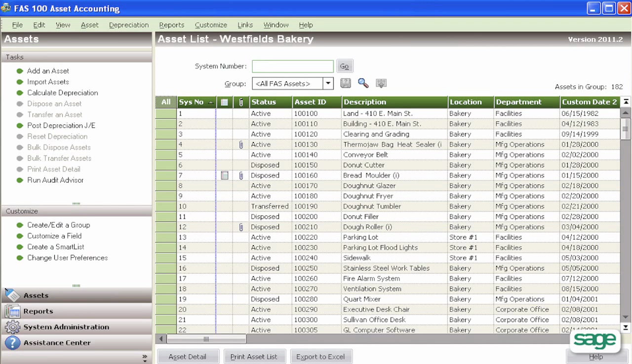
Task: Select row selector for Sys No 10
Action: 166,206
